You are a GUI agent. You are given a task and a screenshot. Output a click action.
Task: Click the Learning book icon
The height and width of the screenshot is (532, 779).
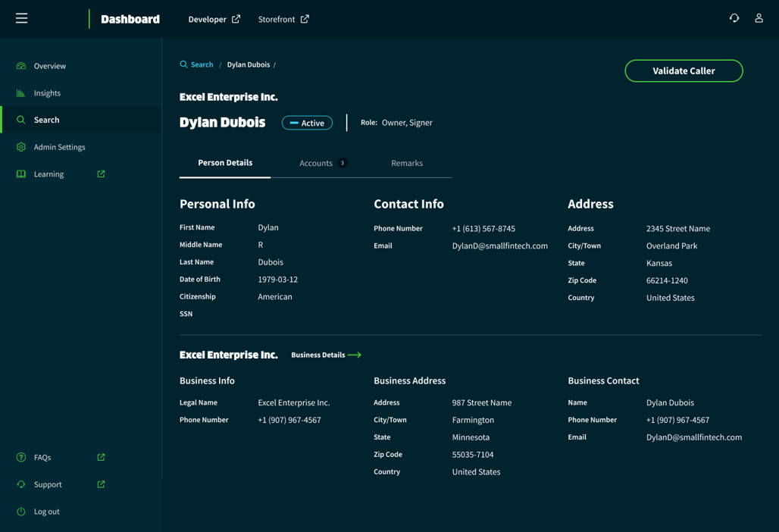click(x=21, y=174)
